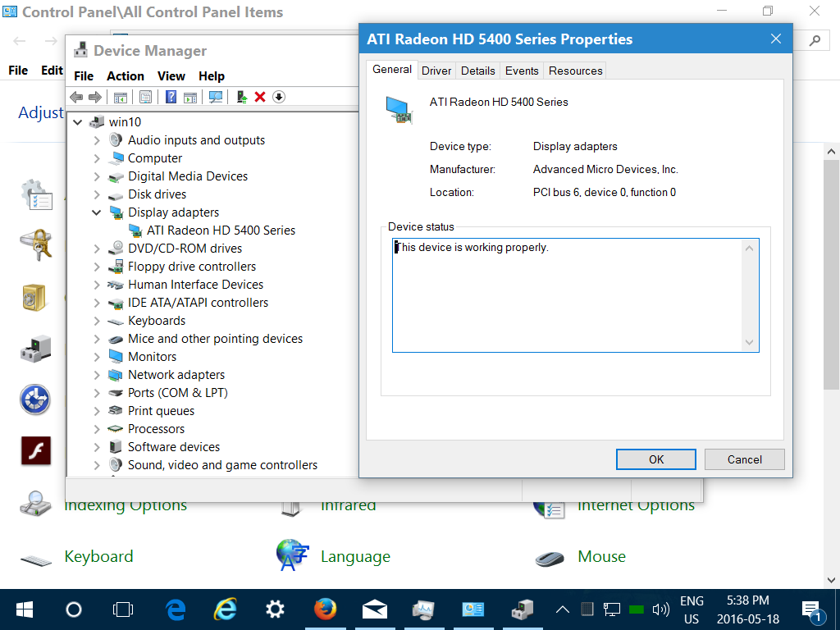This screenshot has height=630, width=840.
Task: Click the red X Uninstall device icon
Action: [x=260, y=97]
